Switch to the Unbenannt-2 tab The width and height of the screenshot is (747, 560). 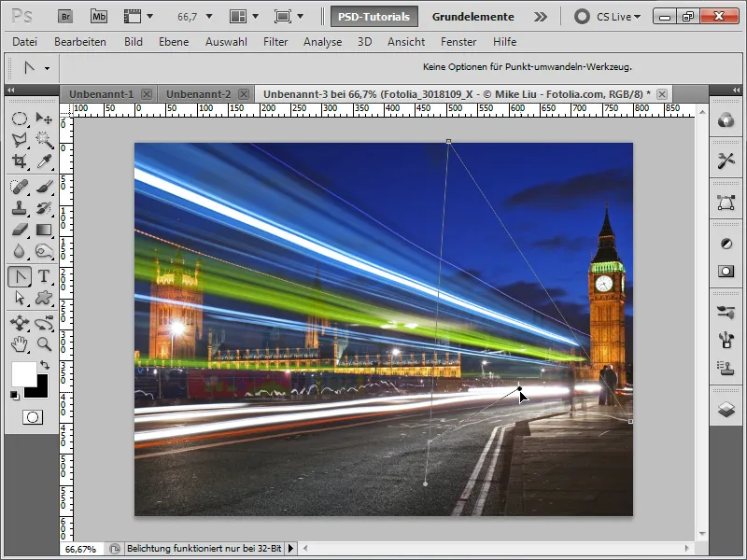pos(198,94)
